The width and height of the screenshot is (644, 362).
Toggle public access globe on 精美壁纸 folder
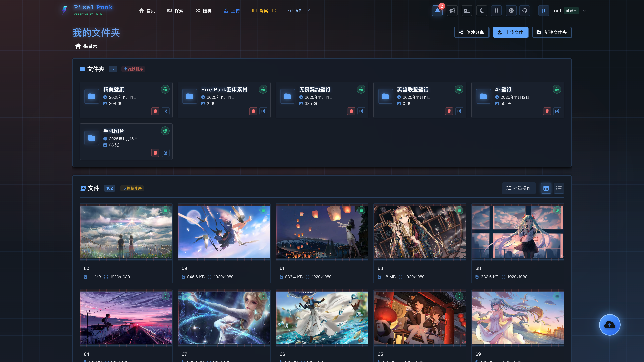(165, 89)
